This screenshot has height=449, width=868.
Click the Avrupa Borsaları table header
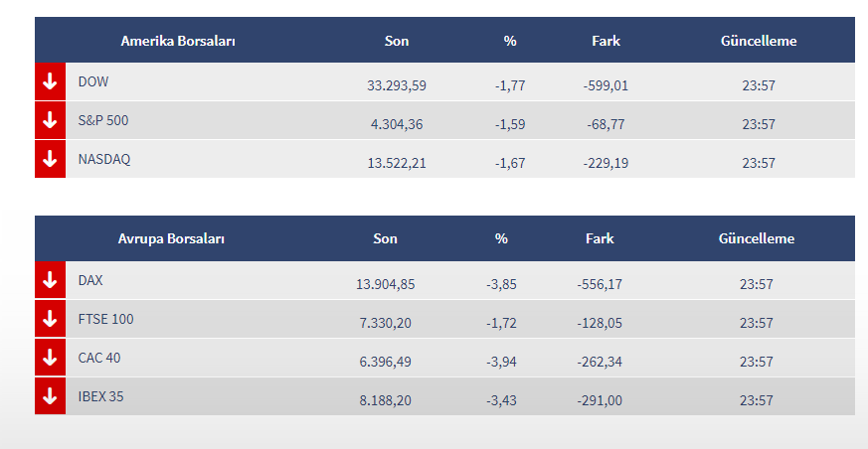pyautogui.click(x=171, y=238)
